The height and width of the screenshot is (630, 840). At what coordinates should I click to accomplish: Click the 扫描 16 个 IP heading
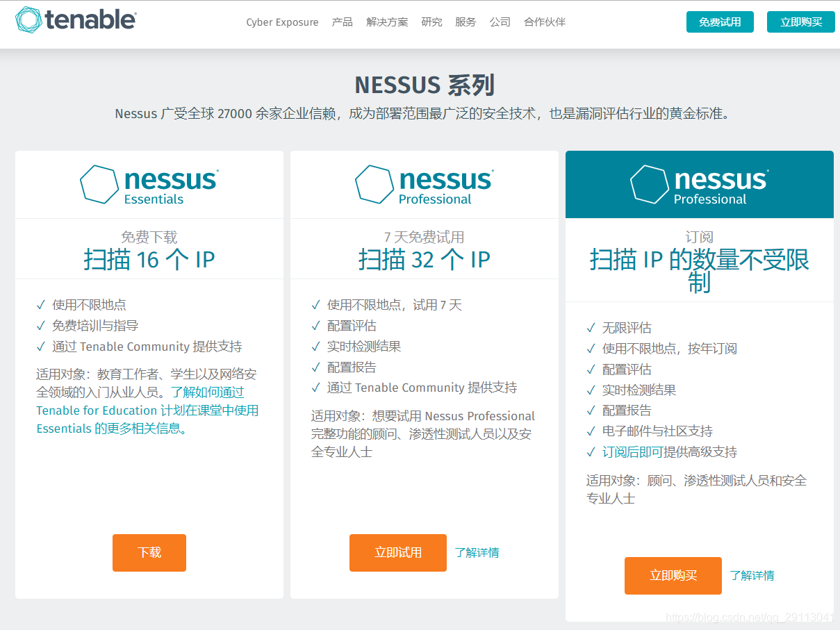coord(149,260)
